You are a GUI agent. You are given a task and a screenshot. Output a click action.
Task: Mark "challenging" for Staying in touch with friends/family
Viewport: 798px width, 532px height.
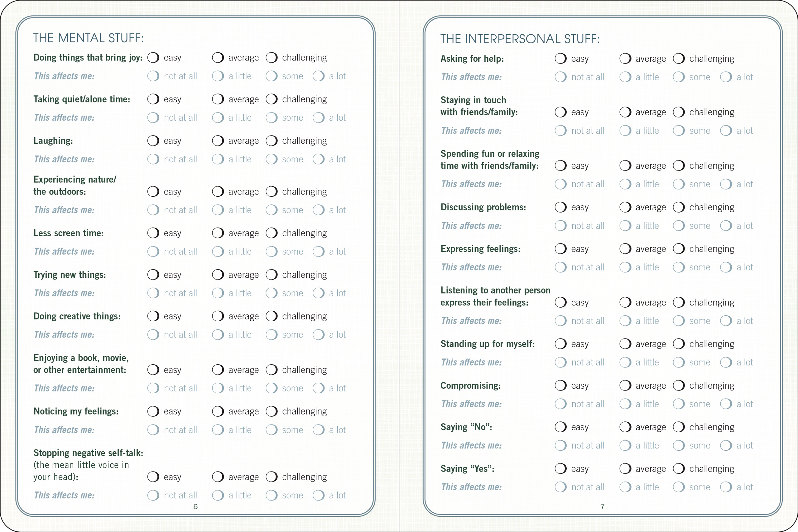[679, 112]
